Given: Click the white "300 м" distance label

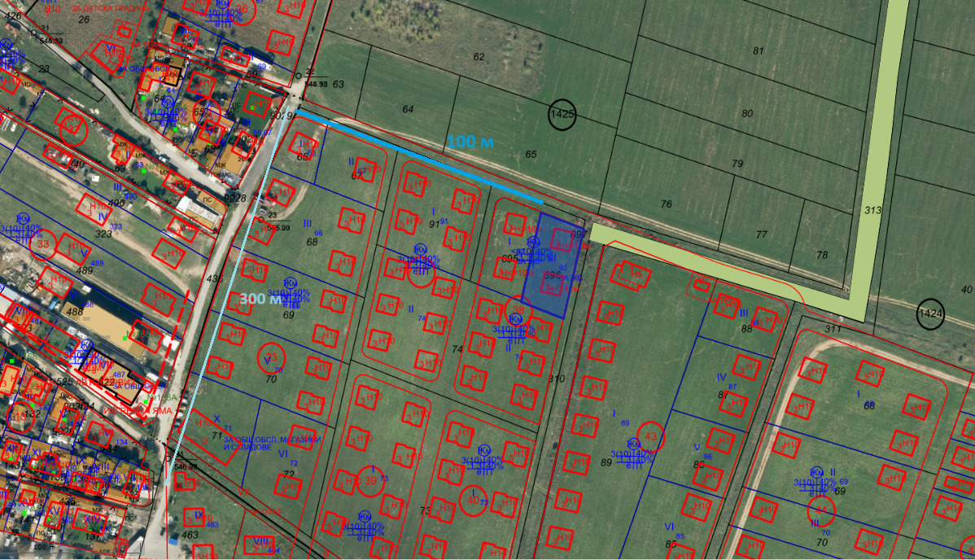Looking at the screenshot, I should point(260,299).
